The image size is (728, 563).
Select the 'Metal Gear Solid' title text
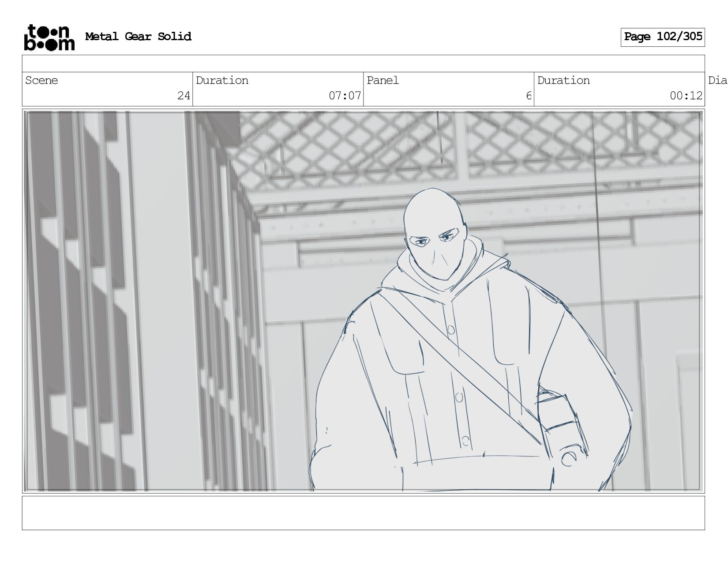point(138,37)
